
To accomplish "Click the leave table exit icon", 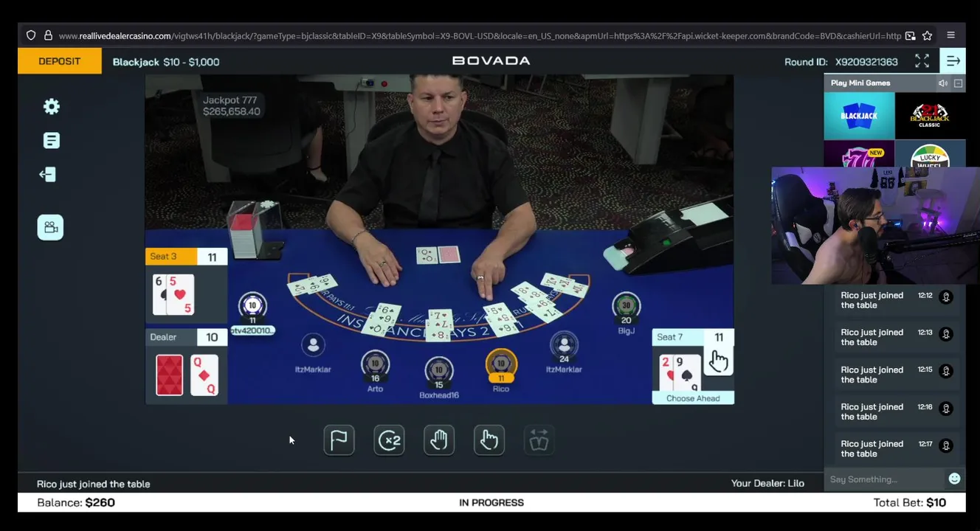I will [47, 174].
